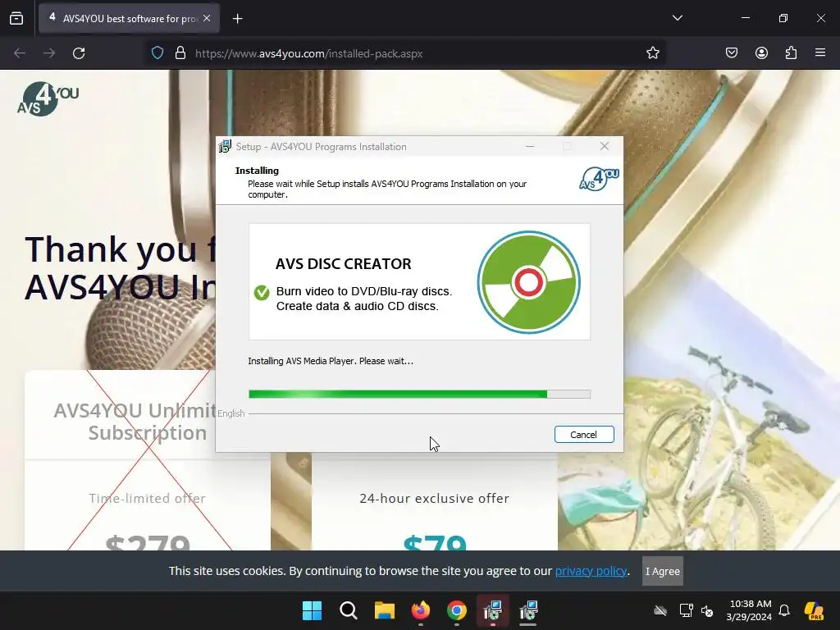Viewport: 840px width, 630px height.
Task: Open the Firefox application menu
Action: [x=820, y=53]
